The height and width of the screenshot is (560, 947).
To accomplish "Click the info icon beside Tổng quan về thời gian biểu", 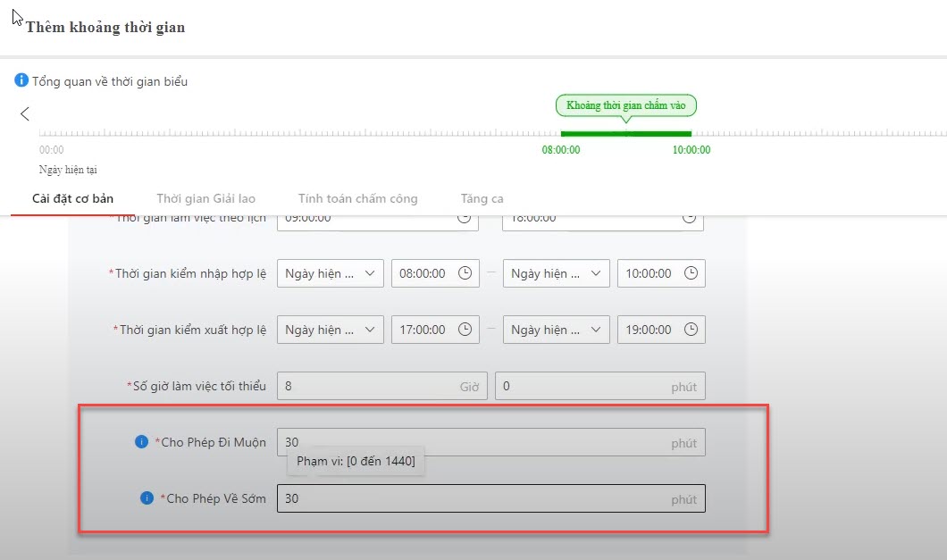I will (21, 81).
